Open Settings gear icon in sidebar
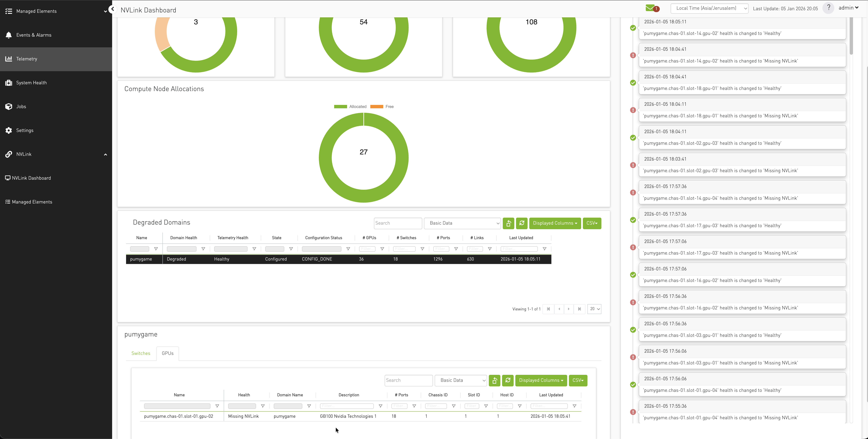868x439 pixels. pyautogui.click(x=9, y=130)
